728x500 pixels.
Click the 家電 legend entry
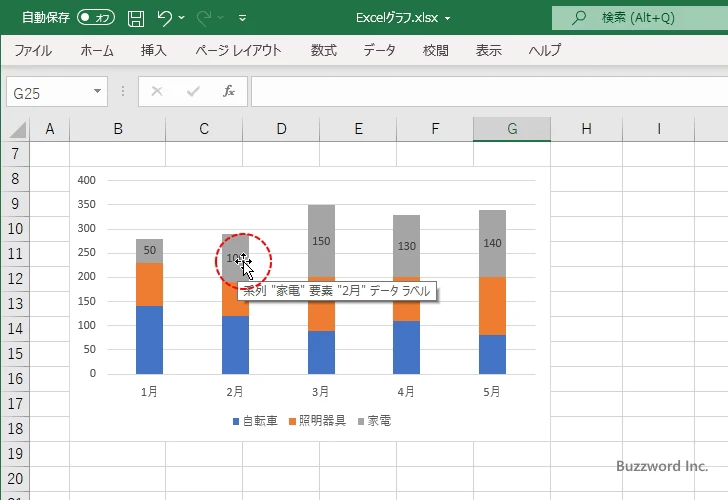375,421
